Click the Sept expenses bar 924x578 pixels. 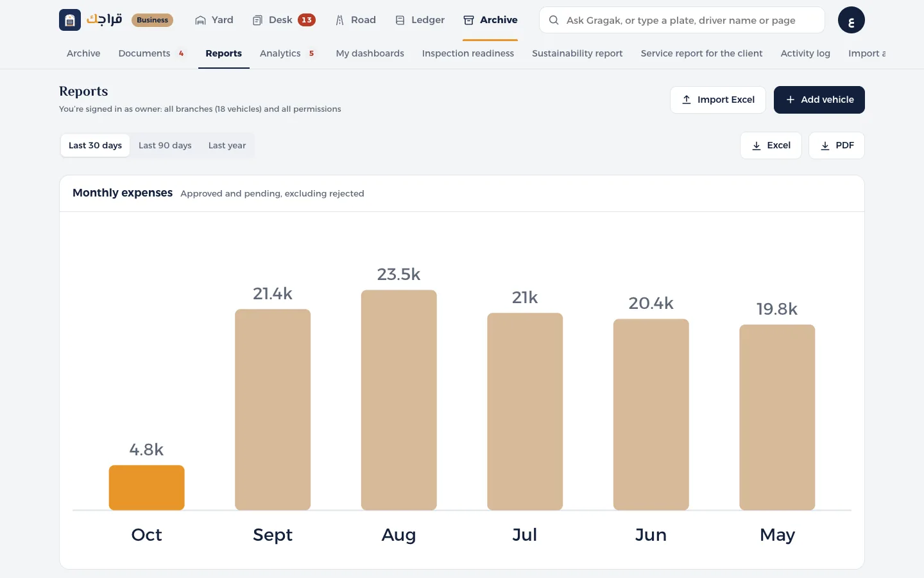pyautogui.click(x=273, y=410)
